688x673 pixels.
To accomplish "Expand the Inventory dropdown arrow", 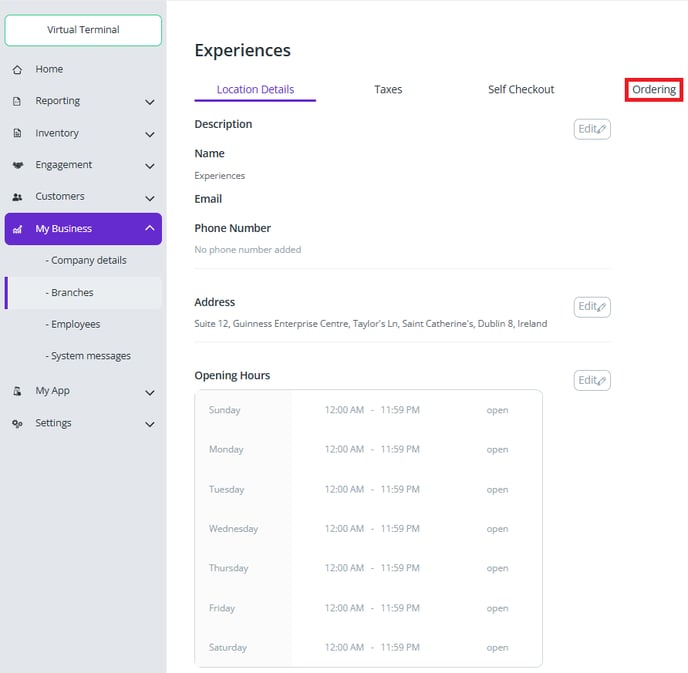I will pos(150,134).
